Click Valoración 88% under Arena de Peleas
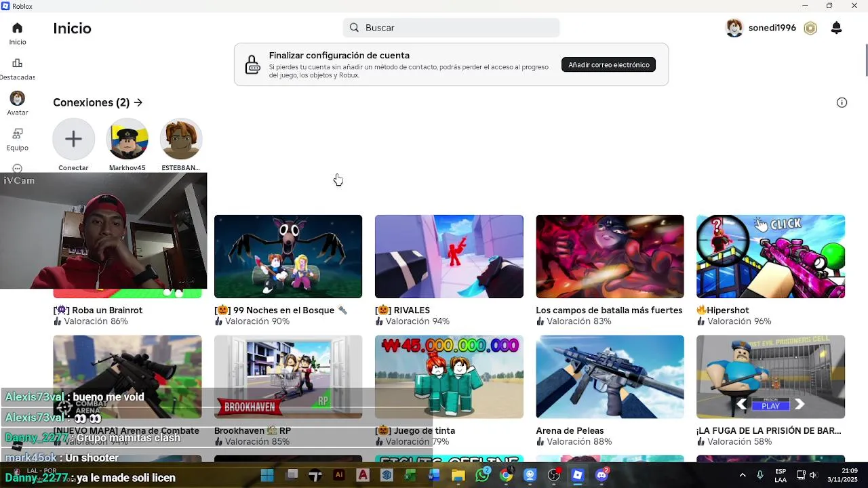This screenshot has width=868, height=488. coord(574,441)
